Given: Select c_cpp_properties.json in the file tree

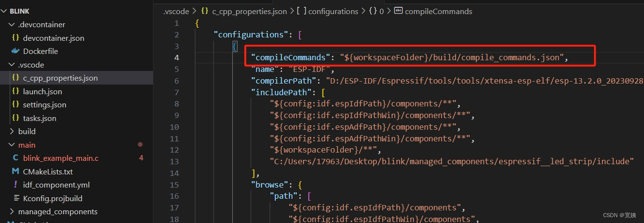Looking at the screenshot, I should click(60, 78).
